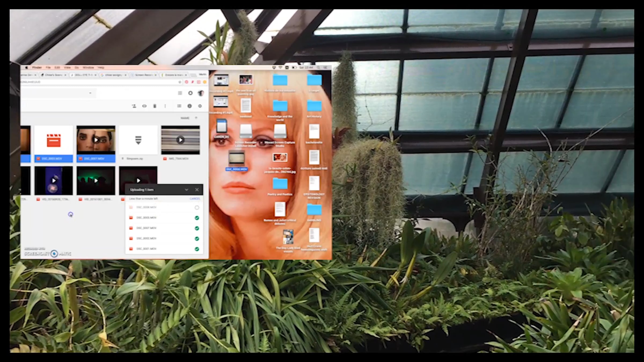This screenshot has width=644, height=362.
Task: Click the trash remove icon in Drive toolbar
Action: tap(155, 106)
